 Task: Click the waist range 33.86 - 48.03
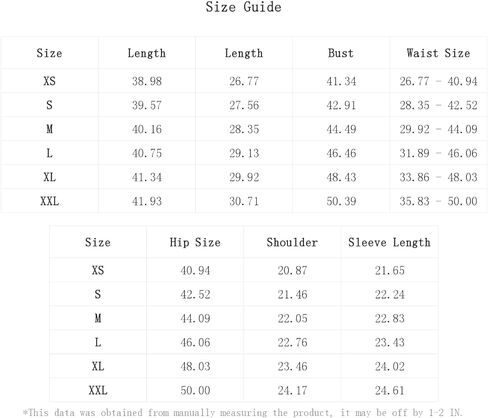pyautogui.click(x=438, y=177)
